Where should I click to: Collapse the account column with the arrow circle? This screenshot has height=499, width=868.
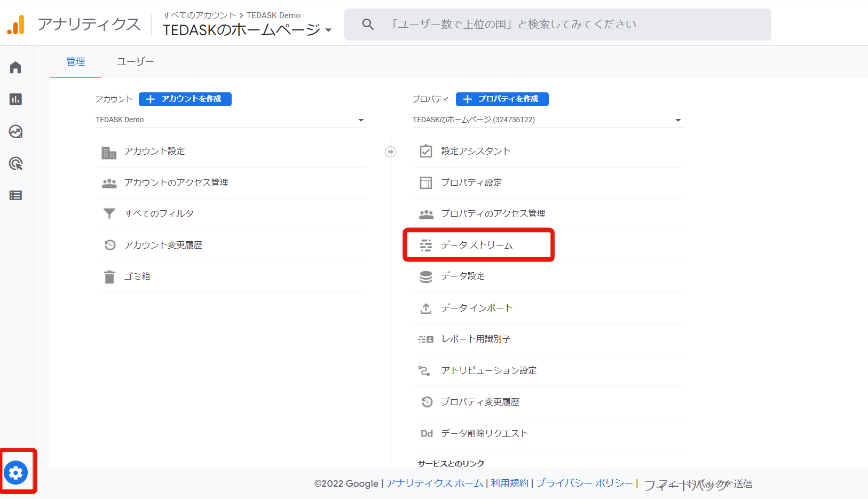point(391,152)
